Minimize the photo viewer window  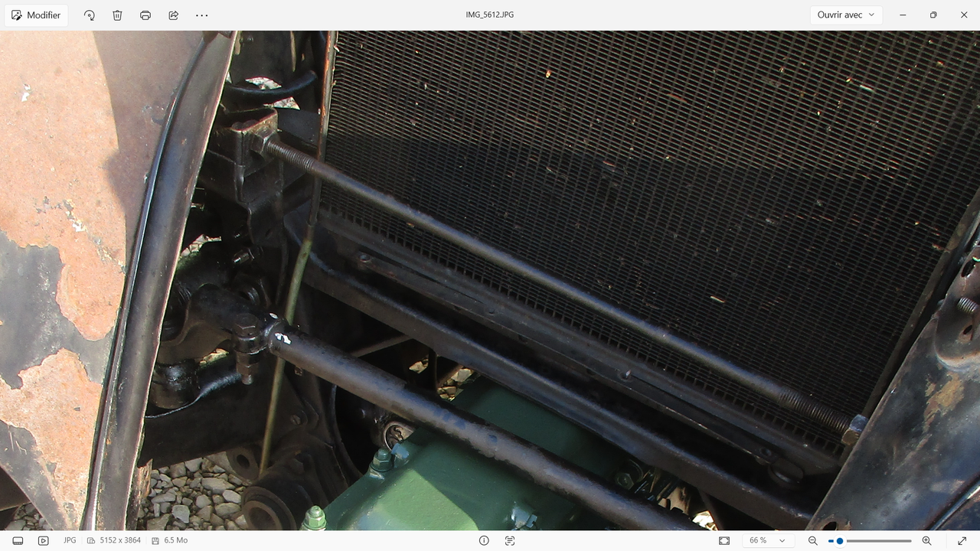[903, 15]
